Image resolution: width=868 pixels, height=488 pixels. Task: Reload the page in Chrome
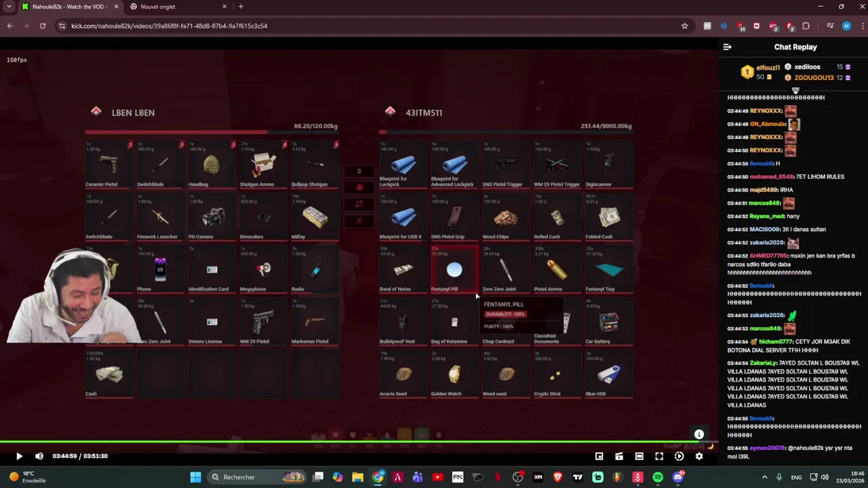coord(42,26)
